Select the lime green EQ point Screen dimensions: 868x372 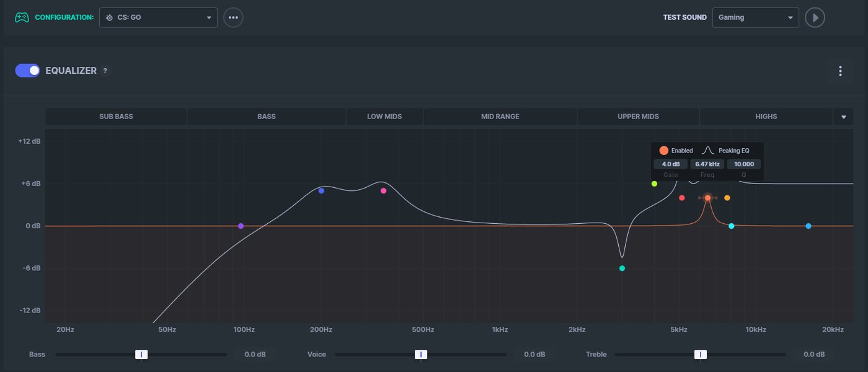654,184
